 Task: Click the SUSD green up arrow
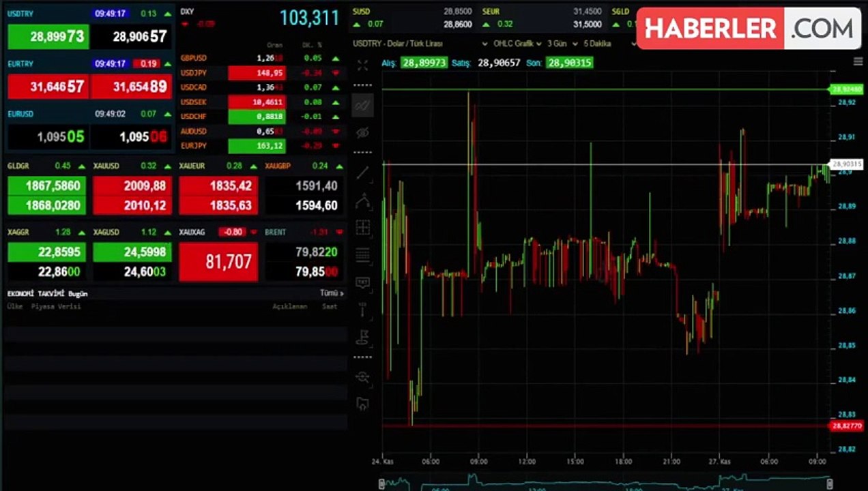pos(358,24)
